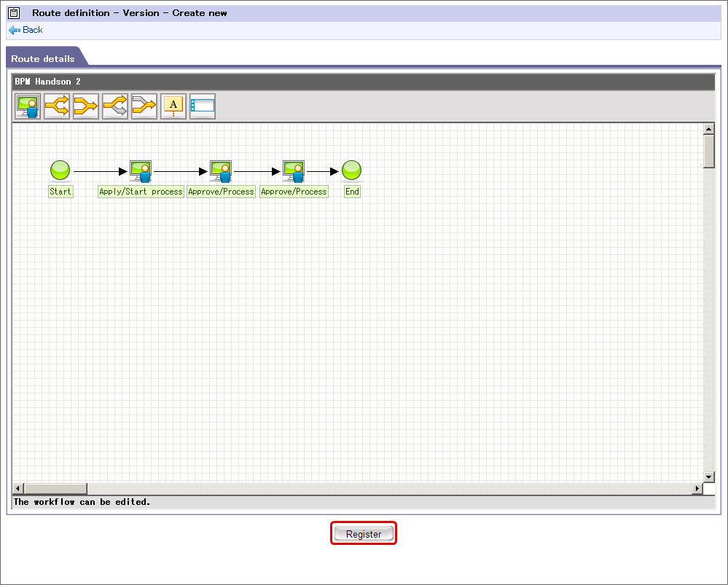Click the 'Start' node label
This screenshot has width=728, height=585.
pyautogui.click(x=60, y=192)
